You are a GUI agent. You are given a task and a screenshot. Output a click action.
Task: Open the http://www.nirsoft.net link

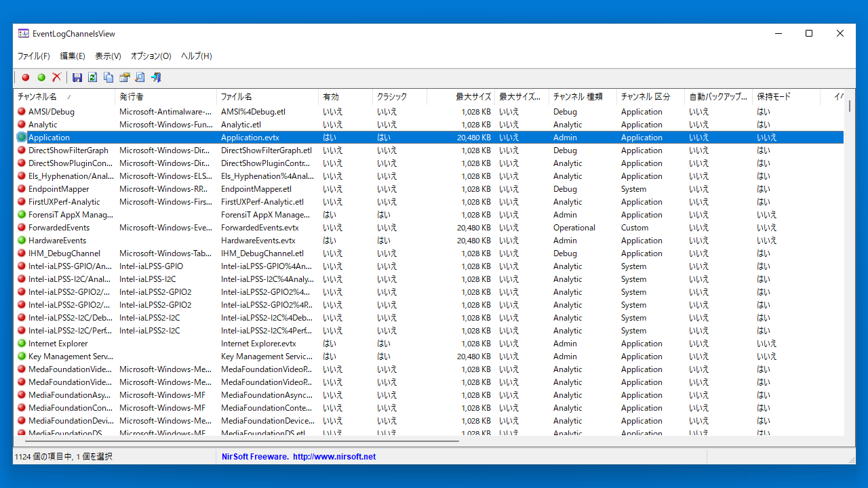click(x=334, y=457)
